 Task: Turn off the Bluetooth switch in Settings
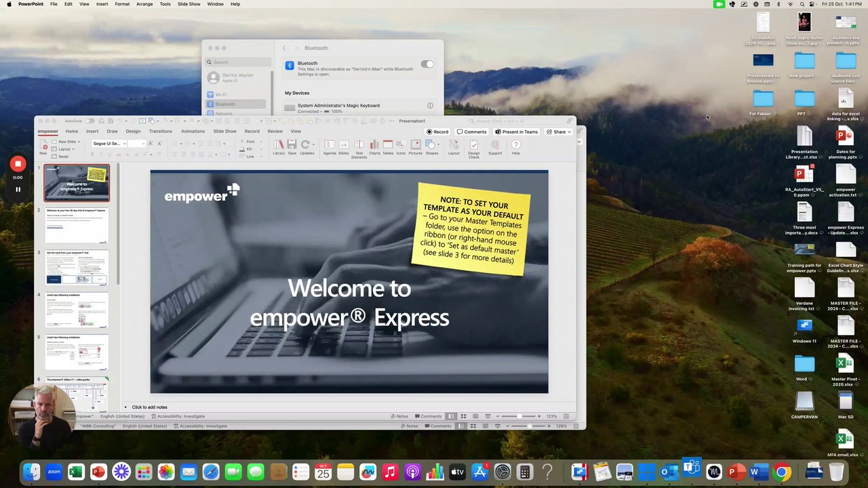point(427,64)
